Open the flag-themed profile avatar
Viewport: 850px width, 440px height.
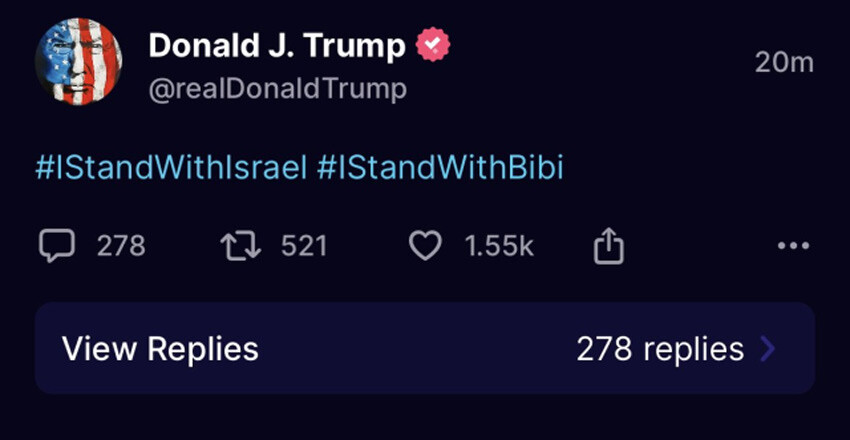click(79, 61)
